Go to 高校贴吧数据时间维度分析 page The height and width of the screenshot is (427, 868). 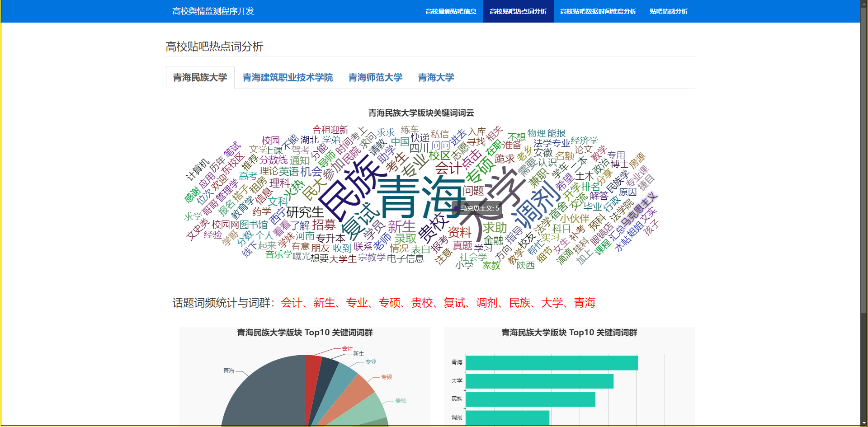pyautogui.click(x=598, y=11)
